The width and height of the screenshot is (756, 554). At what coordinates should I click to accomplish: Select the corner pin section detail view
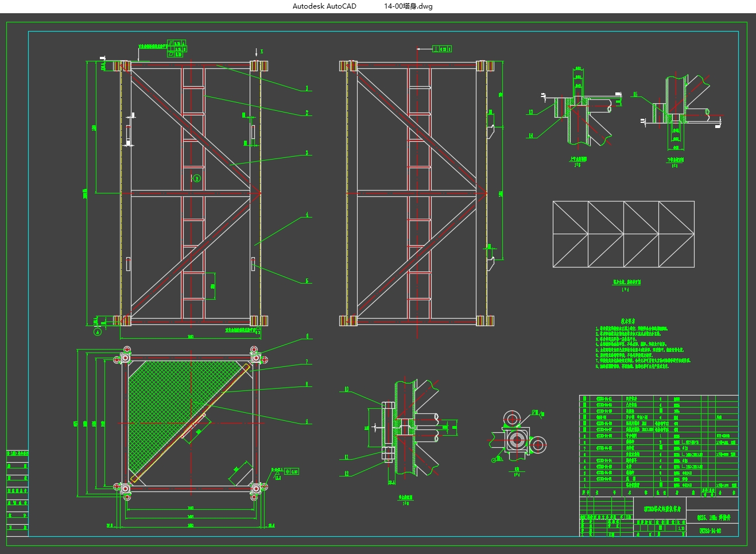point(517,439)
